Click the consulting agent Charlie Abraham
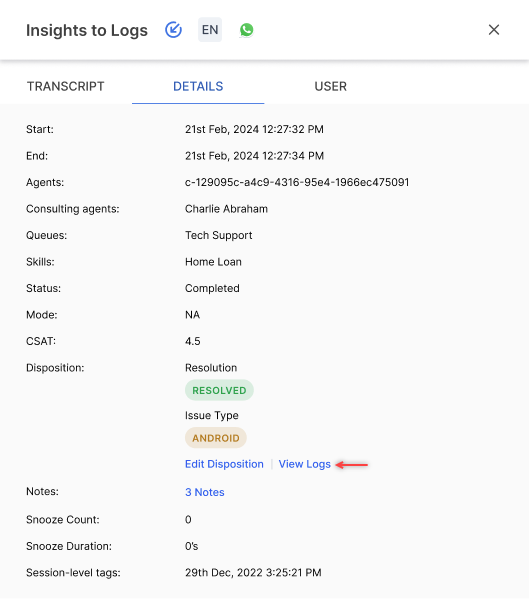 click(226, 209)
